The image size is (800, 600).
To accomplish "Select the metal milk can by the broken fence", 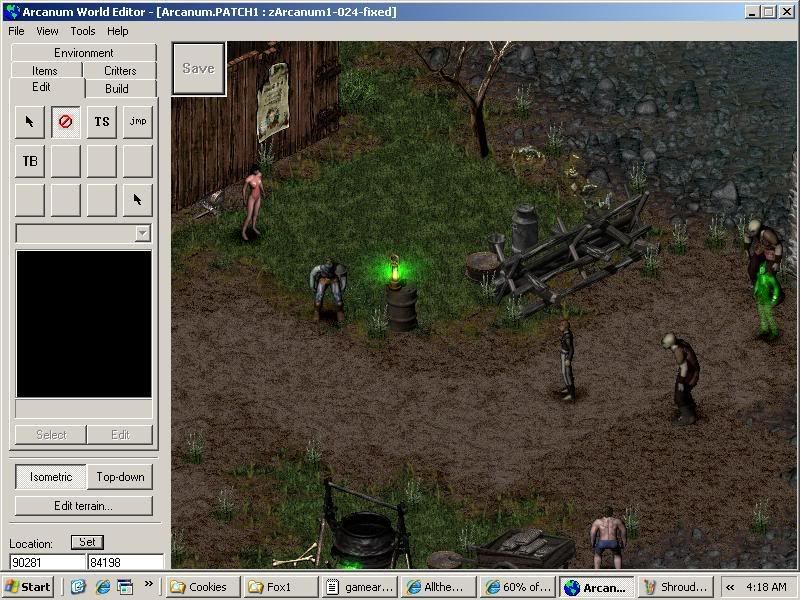I will [524, 228].
